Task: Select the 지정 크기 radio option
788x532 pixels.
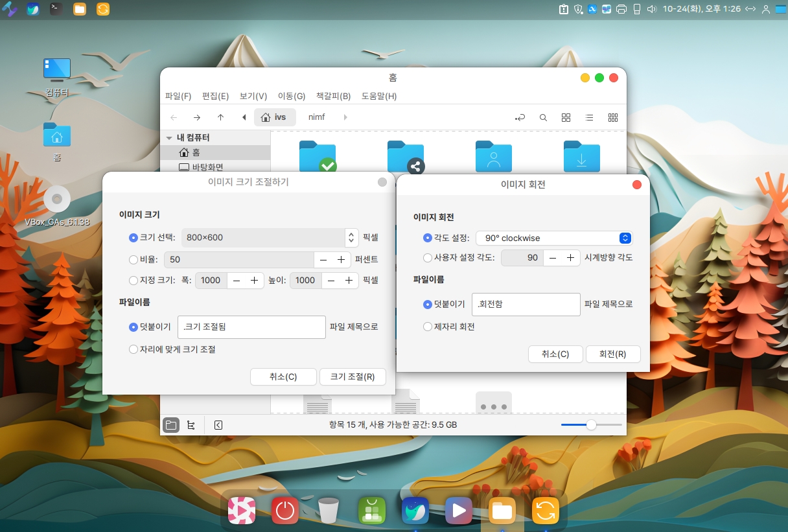Action: [x=133, y=281]
